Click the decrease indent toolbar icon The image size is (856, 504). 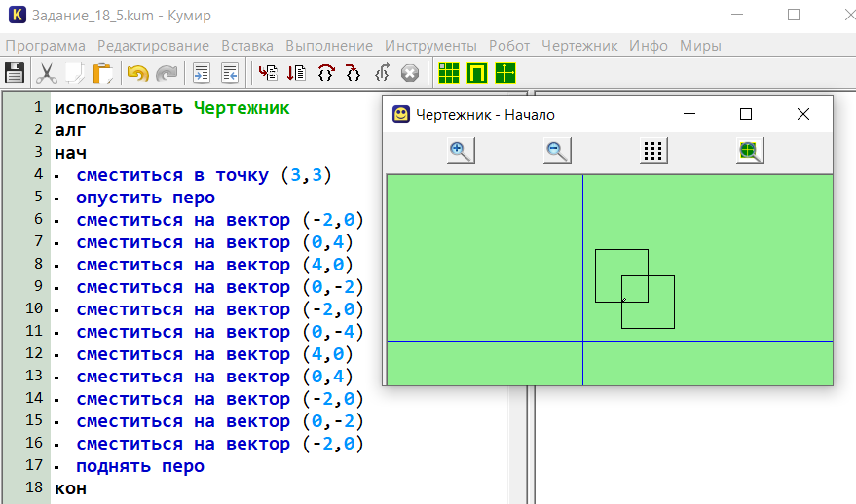(x=230, y=73)
